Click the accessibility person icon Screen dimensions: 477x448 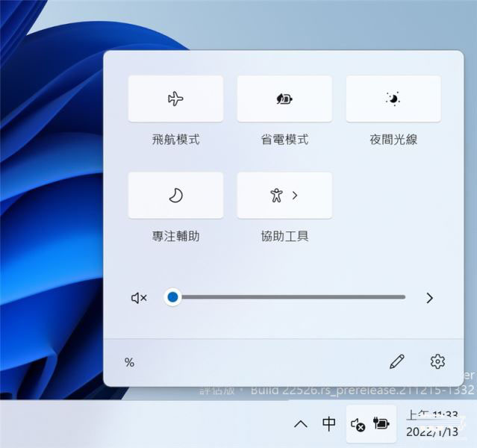pyautogui.click(x=276, y=196)
